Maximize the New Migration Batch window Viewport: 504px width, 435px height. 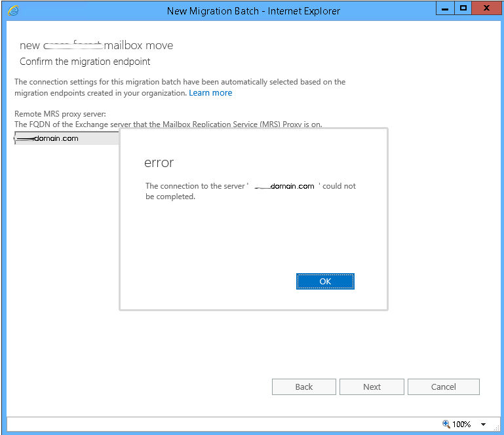pos(463,9)
